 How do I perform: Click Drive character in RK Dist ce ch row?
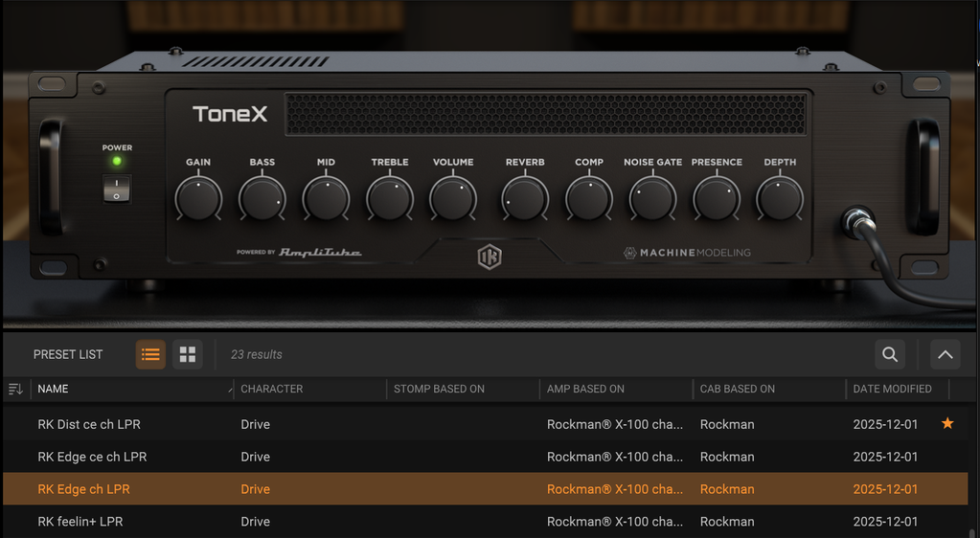[x=255, y=424]
